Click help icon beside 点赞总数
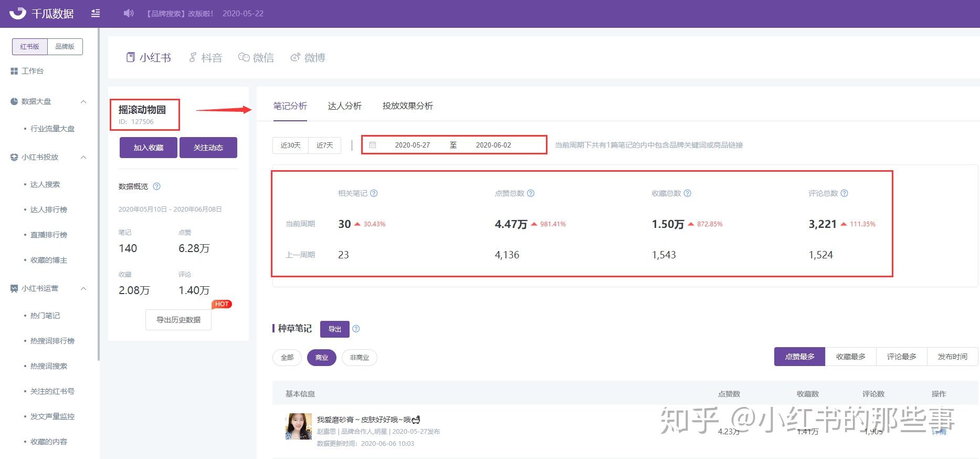The width and height of the screenshot is (980, 459). [531, 193]
